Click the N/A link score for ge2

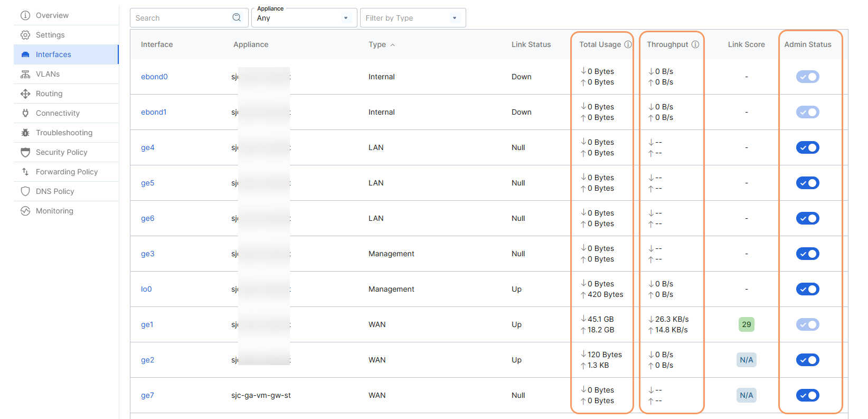click(746, 360)
